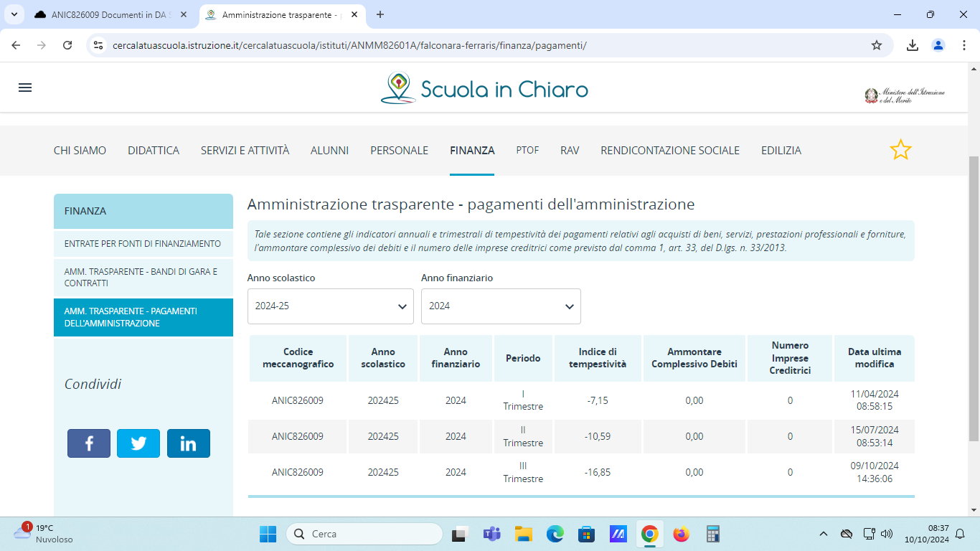Go to the EDILIZIA menu section

click(781, 151)
